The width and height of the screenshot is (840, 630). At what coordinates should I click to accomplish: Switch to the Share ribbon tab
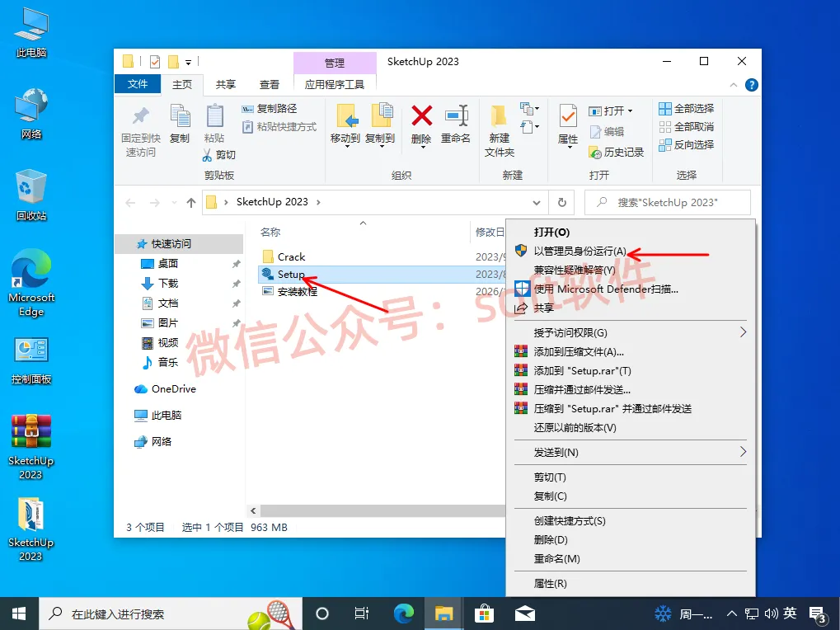click(x=226, y=85)
